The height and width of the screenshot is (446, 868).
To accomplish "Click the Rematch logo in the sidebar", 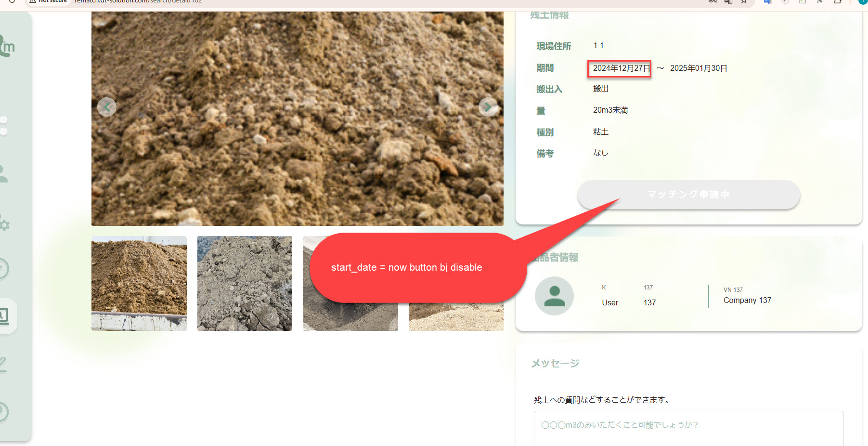I will pyautogui.click(x=7, y=46).
